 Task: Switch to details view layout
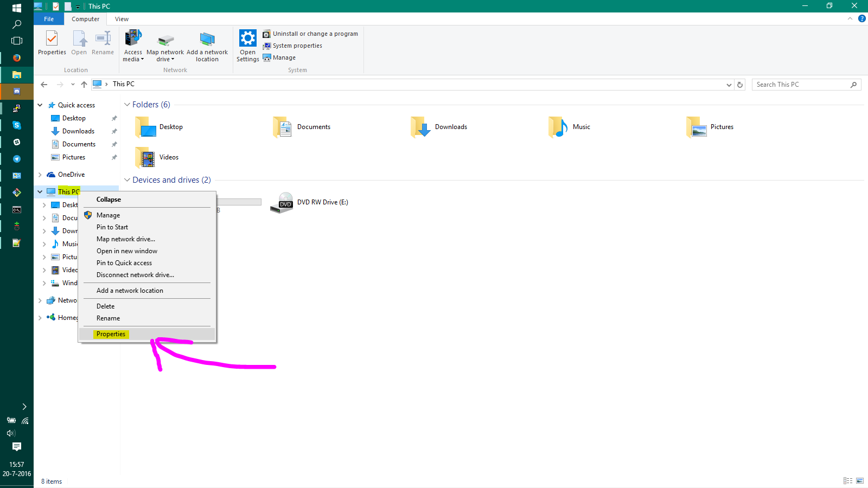[848, 481]
